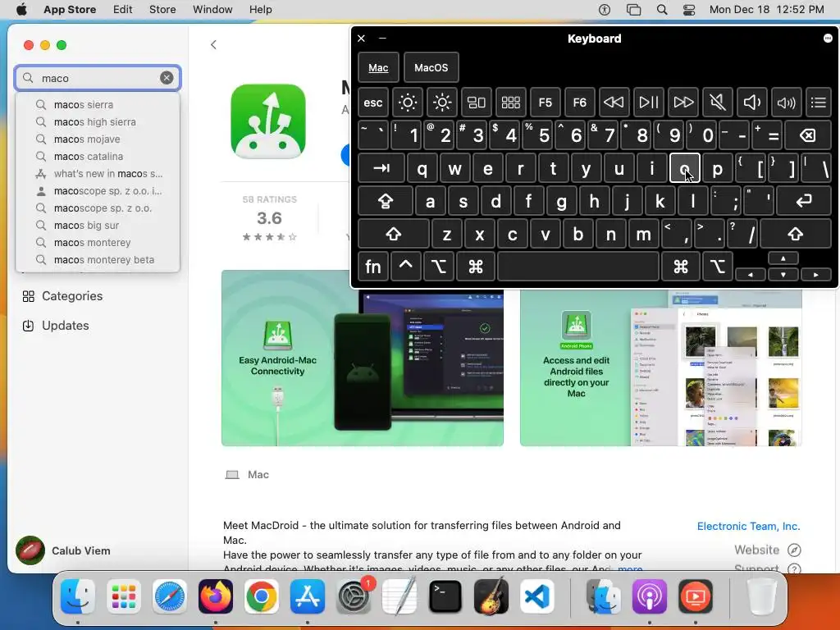Toggle the caps lock key
Image resolution: width=840 pixels, height=630 pixels.
386,202
